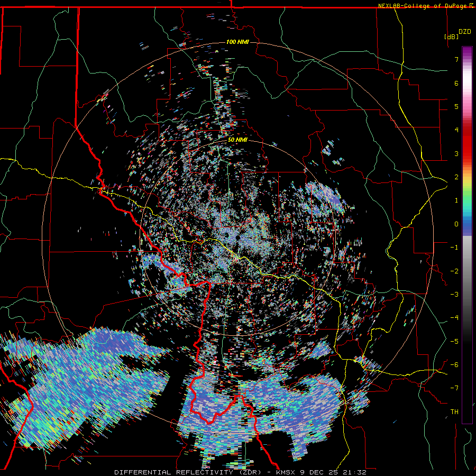Click the -6 scale value

[x=454, y=365]
